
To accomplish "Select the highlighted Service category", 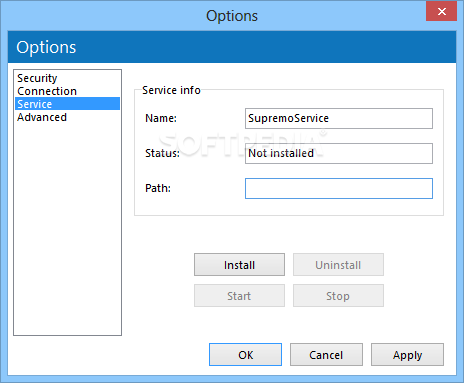I will coord(67,104).
